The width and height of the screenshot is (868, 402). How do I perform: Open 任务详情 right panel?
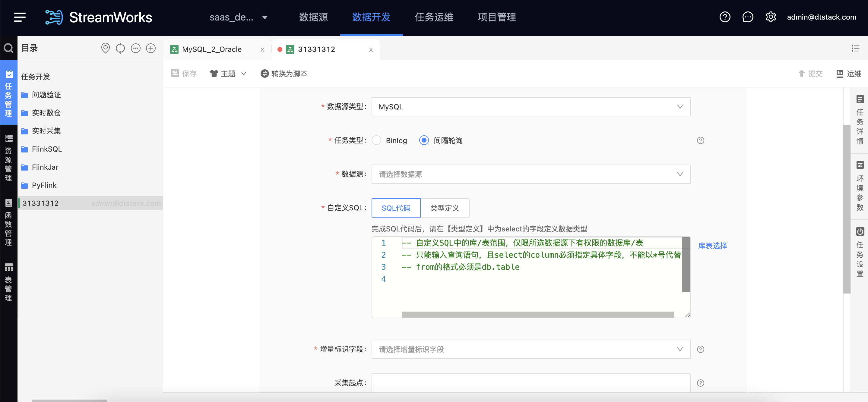tap(860, 120)
